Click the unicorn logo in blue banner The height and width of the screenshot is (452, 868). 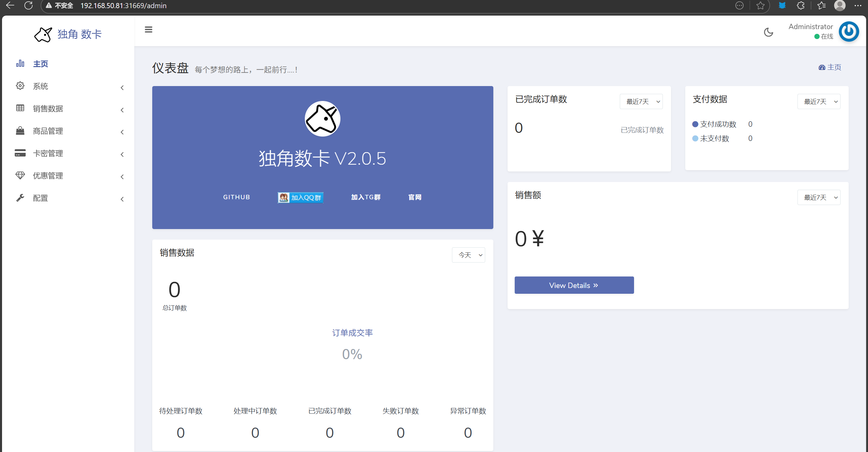coord(322,119)
